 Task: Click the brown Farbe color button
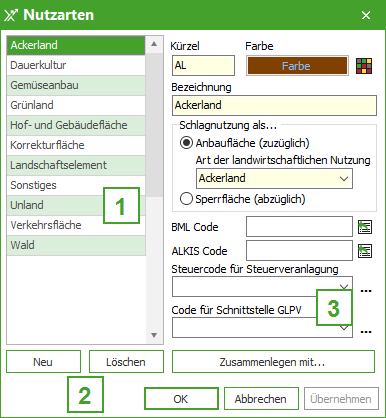pyautogui.click(x=297, y=66)
